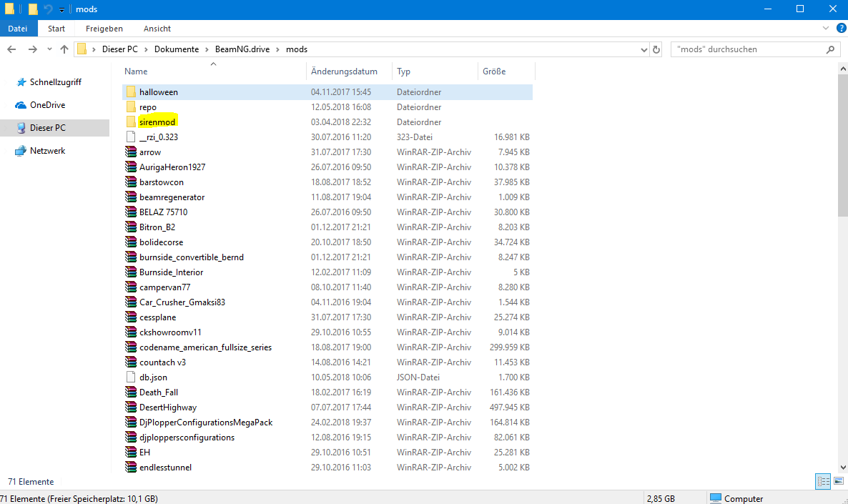Select OneDrive in navigation pane
848x504 pixels.
click(x=47, y=105)
